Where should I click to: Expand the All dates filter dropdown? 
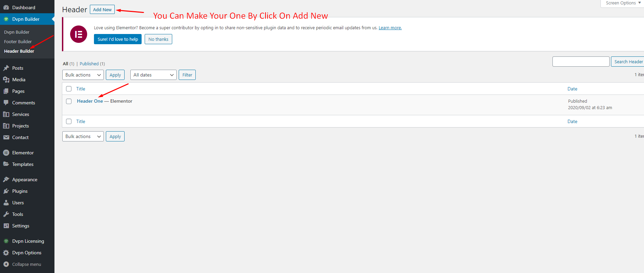[x=153, y=75]
